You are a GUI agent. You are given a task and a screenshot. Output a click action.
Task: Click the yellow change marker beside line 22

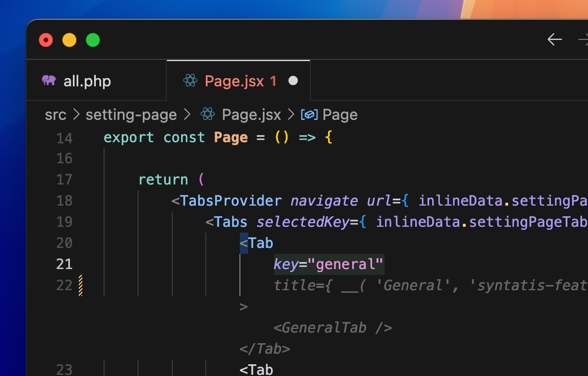[81, 286]
